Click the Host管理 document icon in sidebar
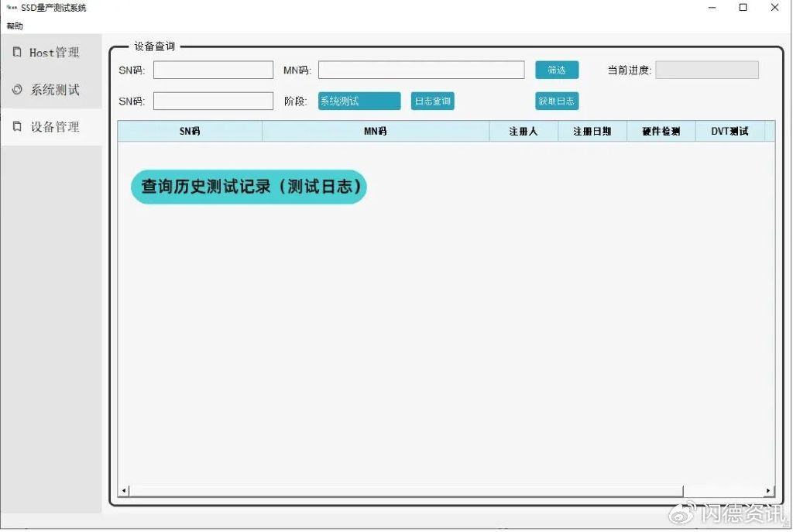Image resolution: width=793 pixels, height=532 pixels. 17,52
